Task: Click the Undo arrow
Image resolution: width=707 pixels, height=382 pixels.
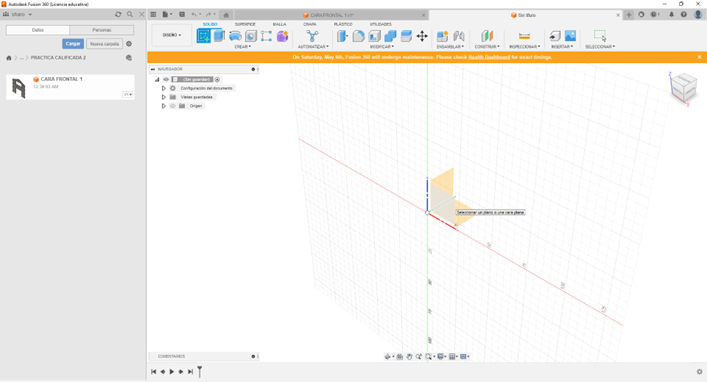Action: pos(194,14)
